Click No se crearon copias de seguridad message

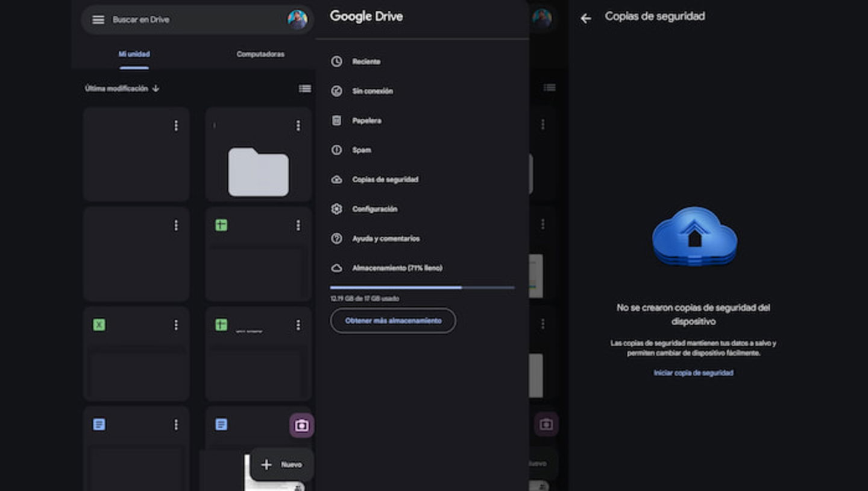(x=693, y=315)
